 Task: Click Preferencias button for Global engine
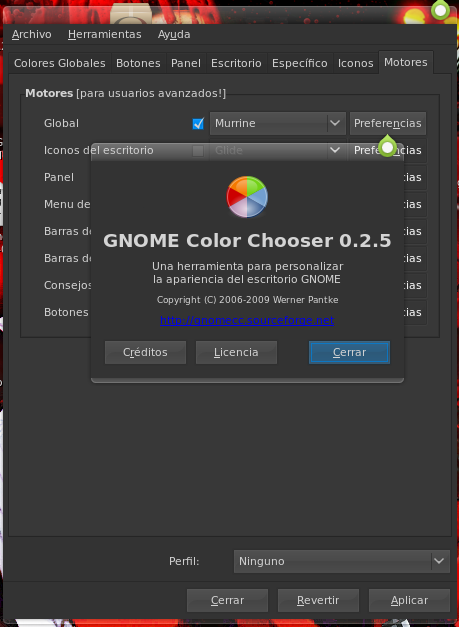pos(388,124)
